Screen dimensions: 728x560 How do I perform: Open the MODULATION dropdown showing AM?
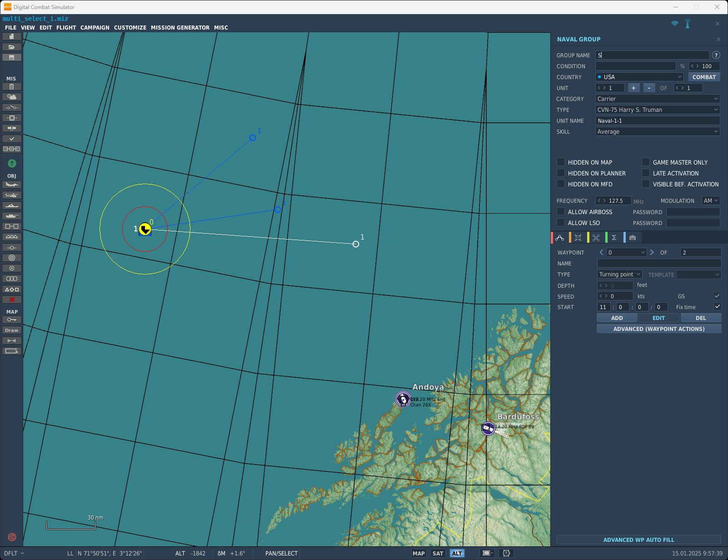pyautogui.click(x=711, y=200)
